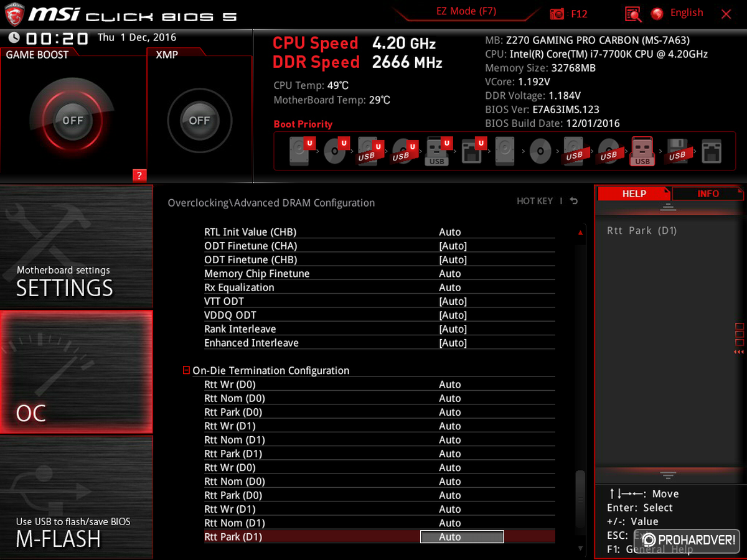Select the UEFI USB key boot icon
The width and height of the screenshot is (747, 560).
[438, 152]
